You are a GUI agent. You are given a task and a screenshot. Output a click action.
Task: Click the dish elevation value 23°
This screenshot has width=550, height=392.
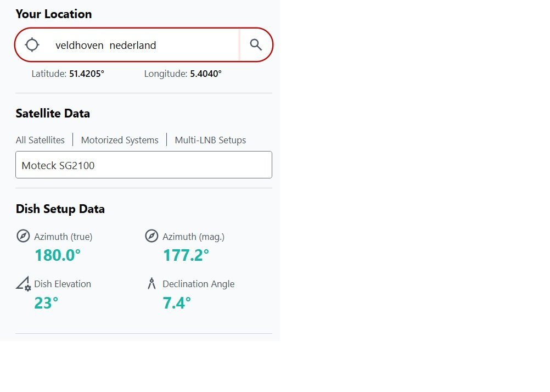[x=47, y=303]
